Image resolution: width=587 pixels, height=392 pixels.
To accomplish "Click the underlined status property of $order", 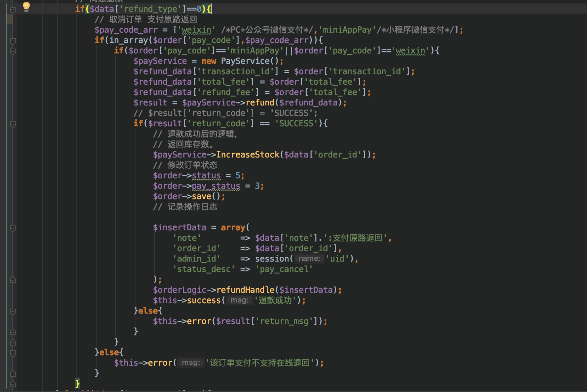I will [x=206, y=176].
